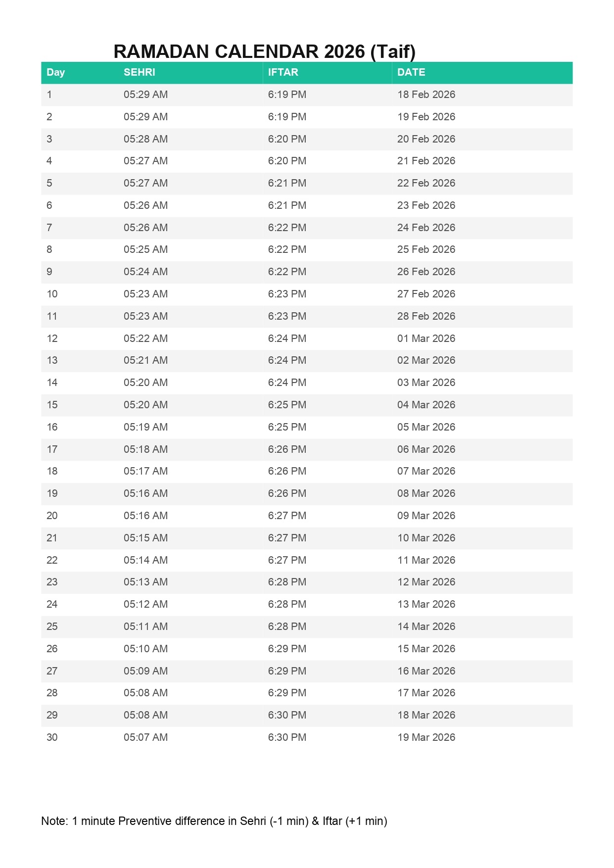
Task: Click the preventive difference note text
Action: point(214,821)
